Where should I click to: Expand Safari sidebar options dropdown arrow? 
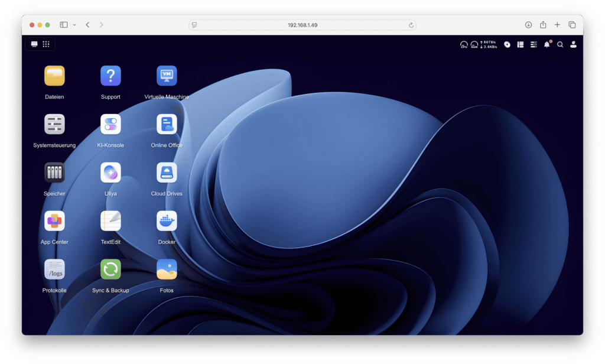[x=74, y=25]
